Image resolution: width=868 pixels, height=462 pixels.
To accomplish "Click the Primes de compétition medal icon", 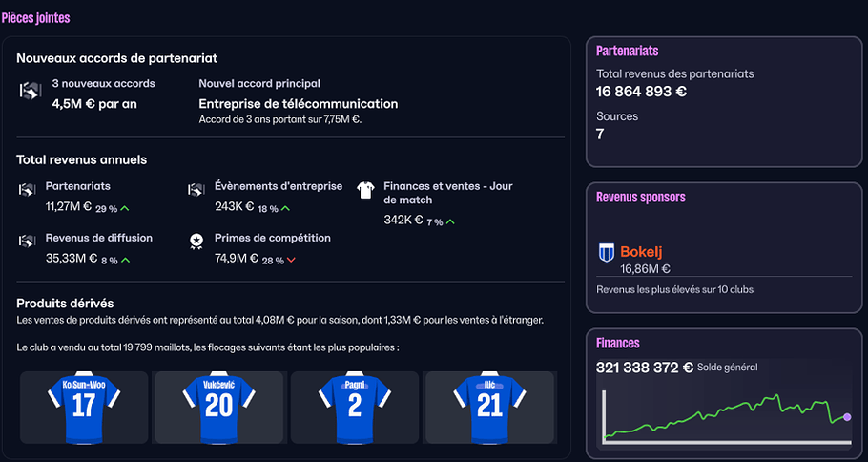I will [x=196, y=241].
